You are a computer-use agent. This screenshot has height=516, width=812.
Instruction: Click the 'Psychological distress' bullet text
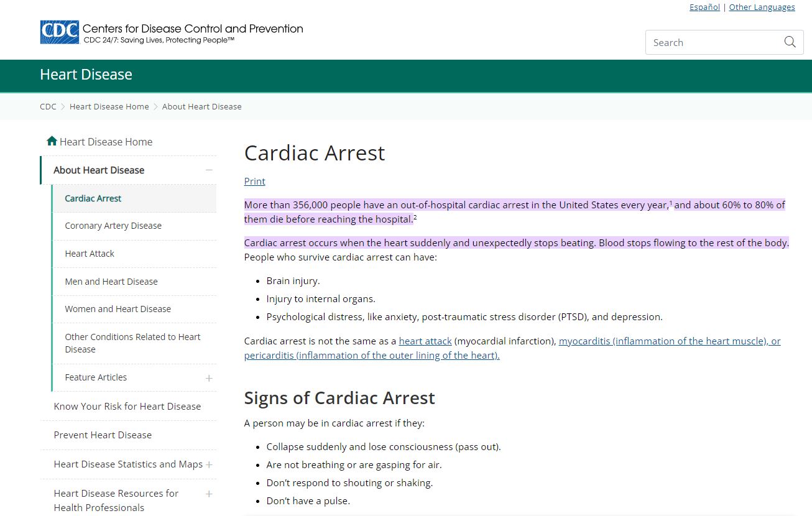tap(464, 317)
